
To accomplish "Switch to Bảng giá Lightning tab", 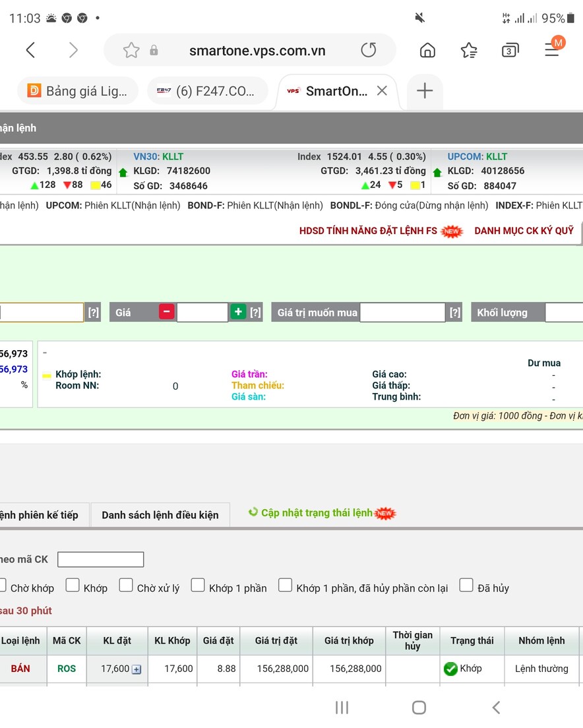I will coord(77,91).
